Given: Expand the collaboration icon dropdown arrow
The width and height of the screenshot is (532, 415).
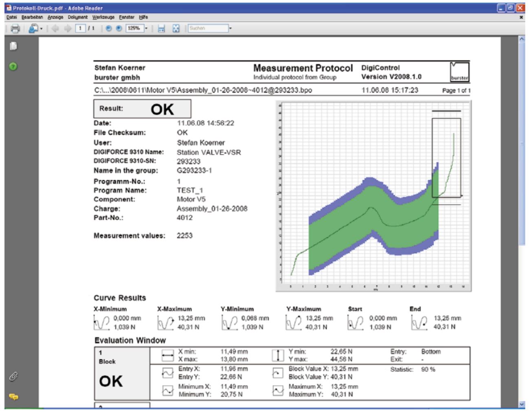Looking at the screenshot, I should click(41, 29).
